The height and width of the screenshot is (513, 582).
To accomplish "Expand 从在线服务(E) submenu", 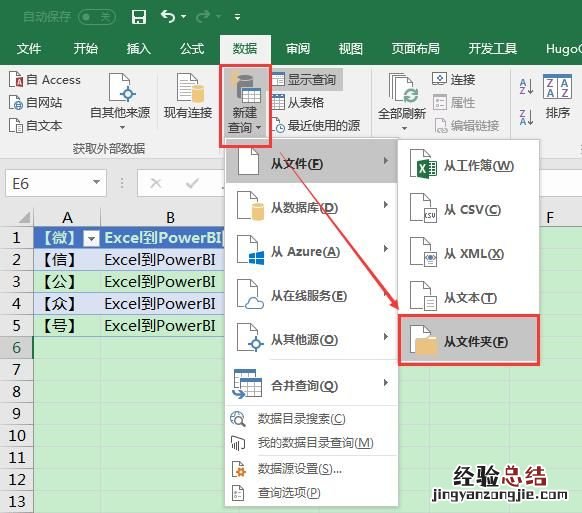I will 311,295.
